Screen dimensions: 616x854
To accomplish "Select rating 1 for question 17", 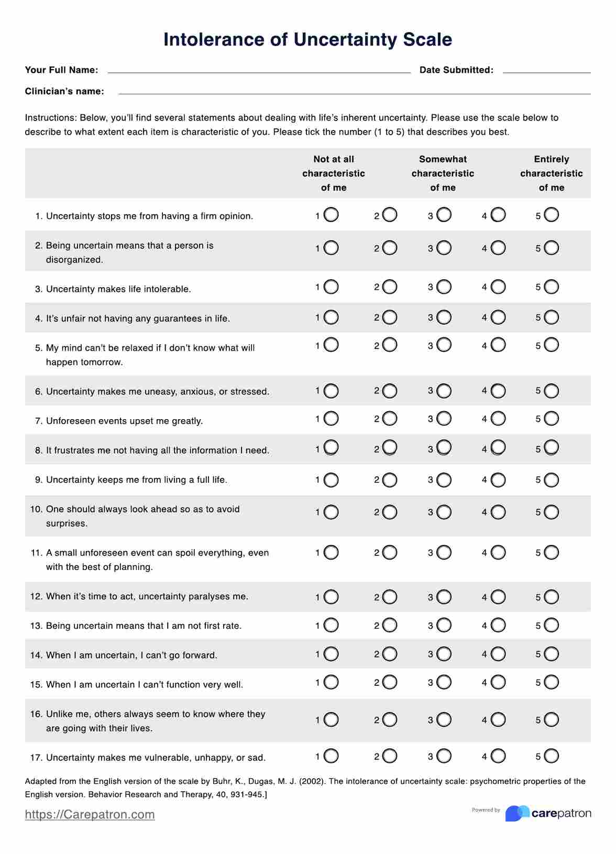I will pyautogui.click(x=331, y=756).
